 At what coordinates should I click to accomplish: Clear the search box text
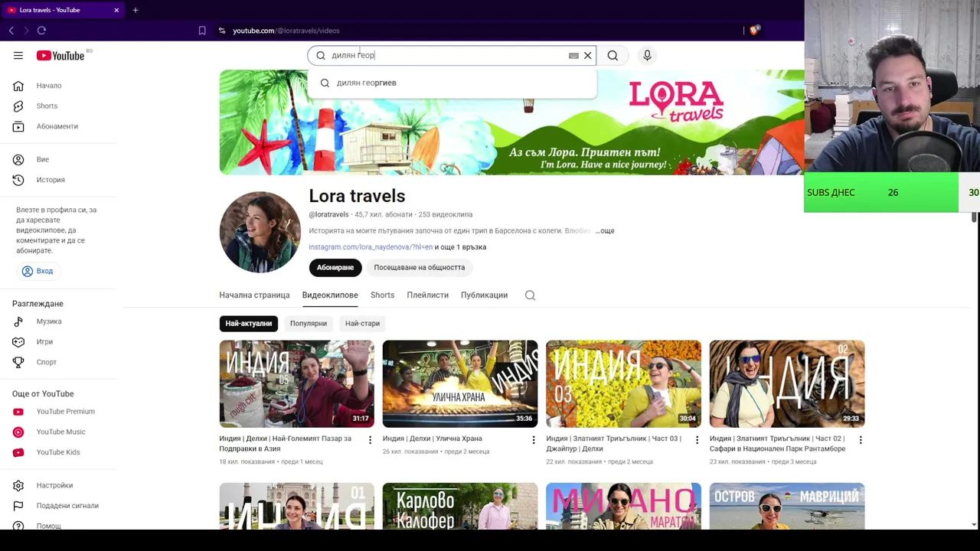click(x=588, y=55)
